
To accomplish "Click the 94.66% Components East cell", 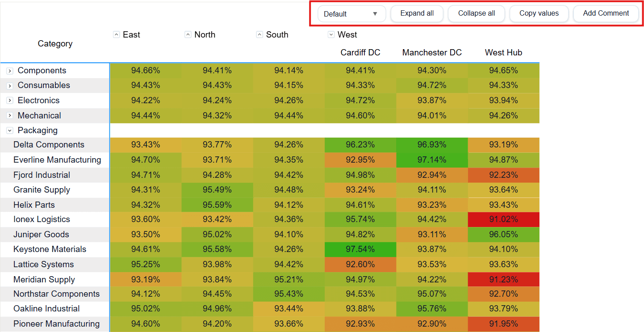I will point(146,71).
